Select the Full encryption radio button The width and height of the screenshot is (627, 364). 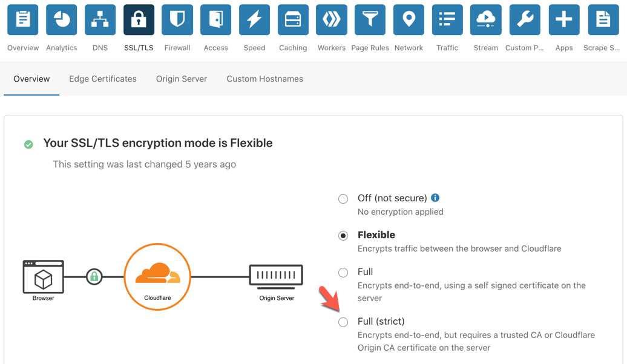tap(343, 273)
